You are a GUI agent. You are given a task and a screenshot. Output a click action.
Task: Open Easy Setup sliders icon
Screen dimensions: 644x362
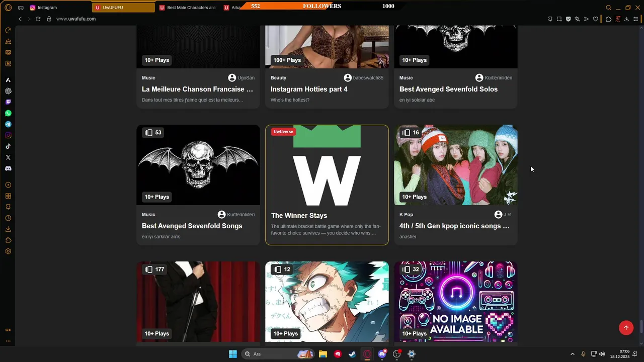click(x=636, y=19)
